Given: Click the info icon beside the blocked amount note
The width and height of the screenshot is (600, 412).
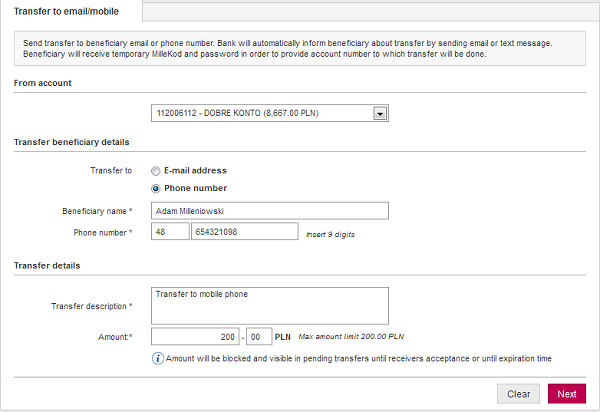Looking at the screenshot, I should (x=157, y=358).
